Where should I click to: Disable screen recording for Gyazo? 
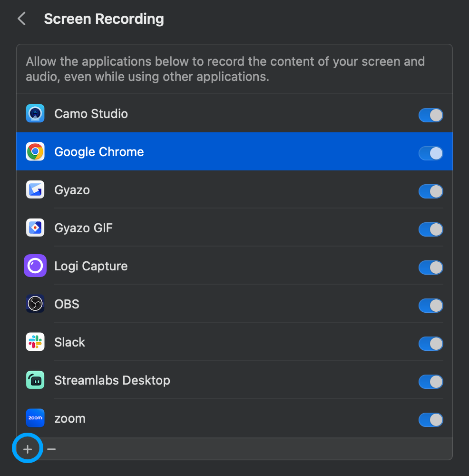click(x=430, y=191)
